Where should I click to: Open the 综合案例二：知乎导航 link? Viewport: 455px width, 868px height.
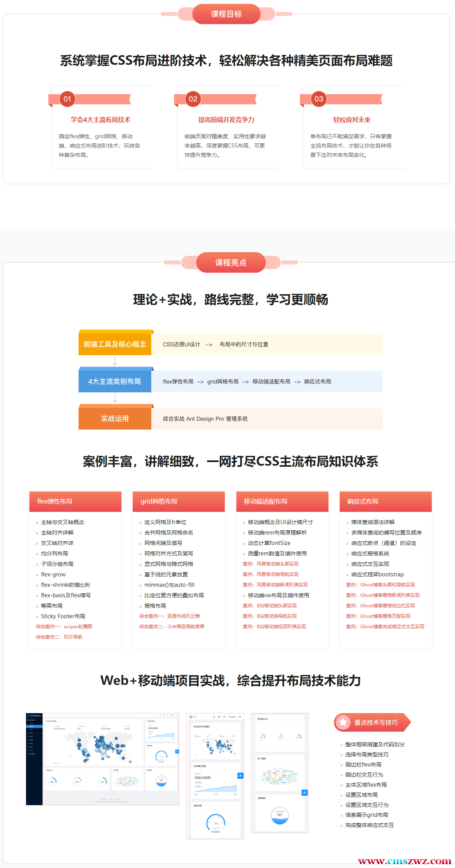coord(59,637)
